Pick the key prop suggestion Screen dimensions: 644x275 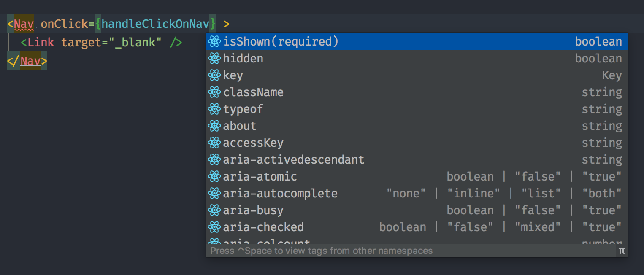417,75
